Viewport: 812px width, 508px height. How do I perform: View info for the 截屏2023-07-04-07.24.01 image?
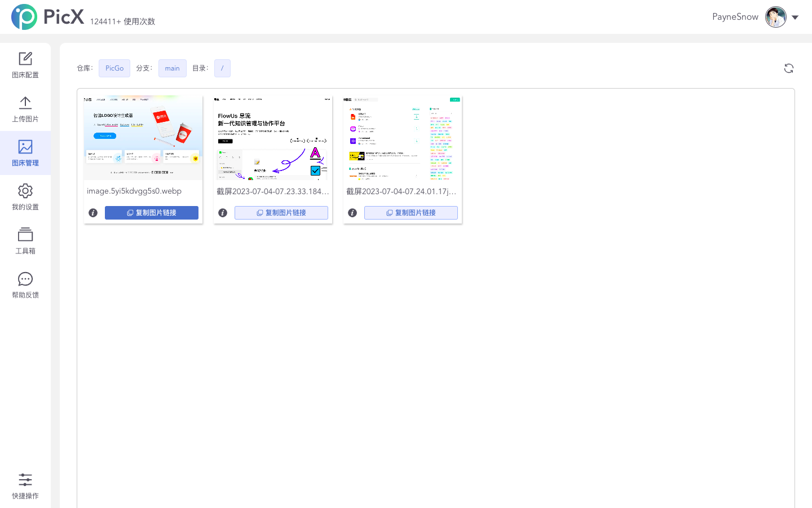tap(352, 213)
